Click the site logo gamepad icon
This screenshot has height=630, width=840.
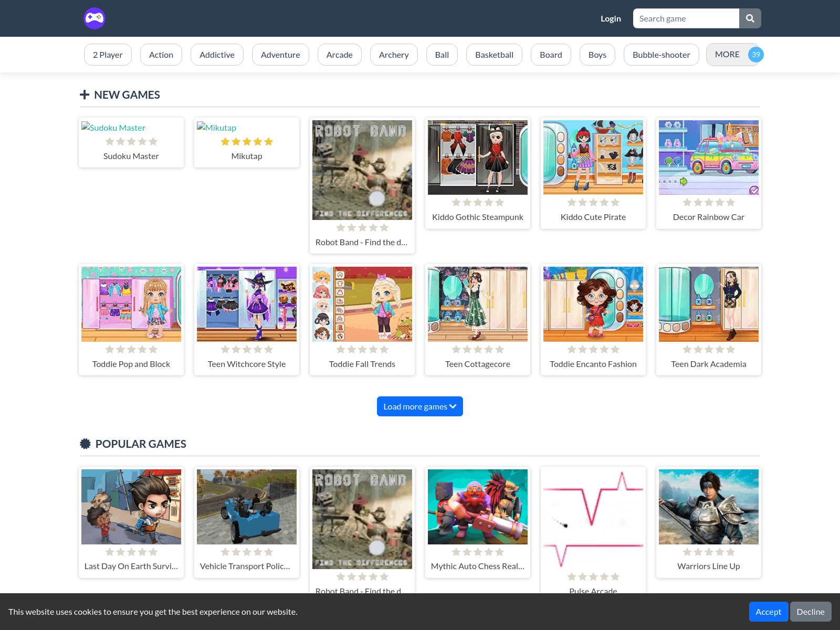[x=94, y=18]
